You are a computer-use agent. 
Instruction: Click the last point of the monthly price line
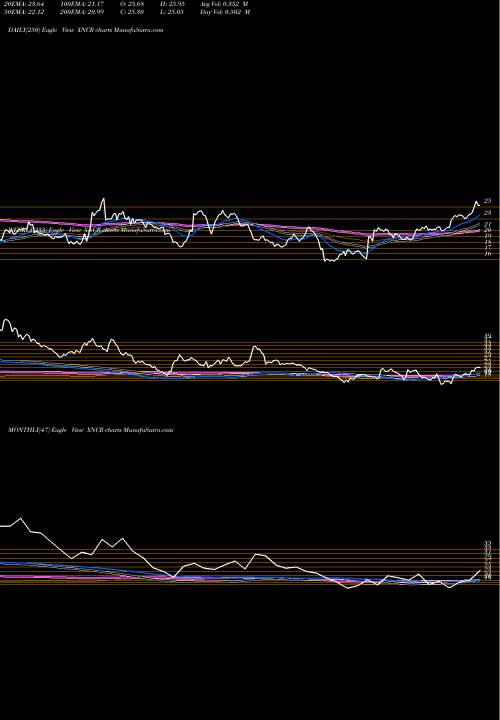480,570
